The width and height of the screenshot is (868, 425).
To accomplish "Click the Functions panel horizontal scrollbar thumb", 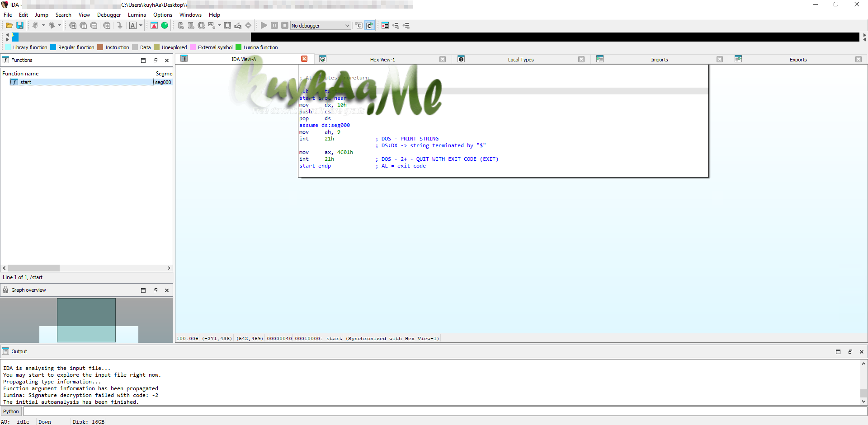I will (x=34, y=268).
